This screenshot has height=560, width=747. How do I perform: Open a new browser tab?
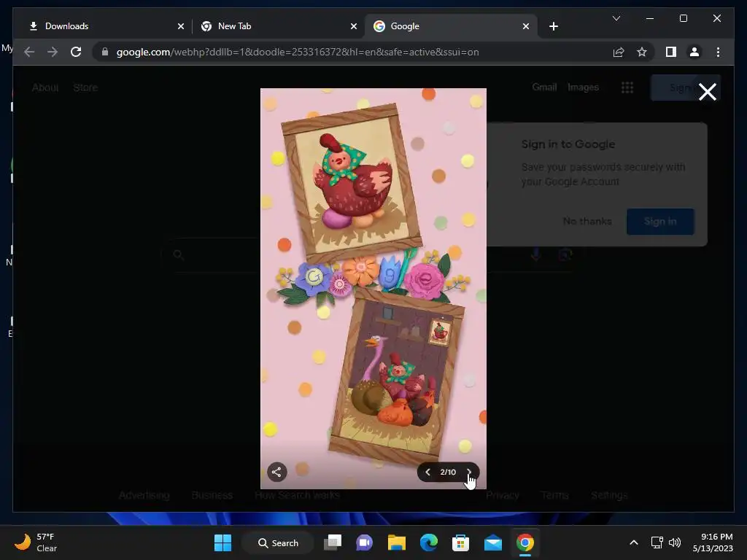click(x=553, y=26)
